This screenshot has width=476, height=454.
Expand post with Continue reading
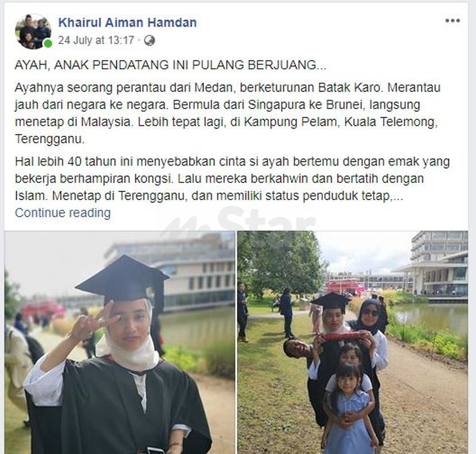tap(63, 213)
